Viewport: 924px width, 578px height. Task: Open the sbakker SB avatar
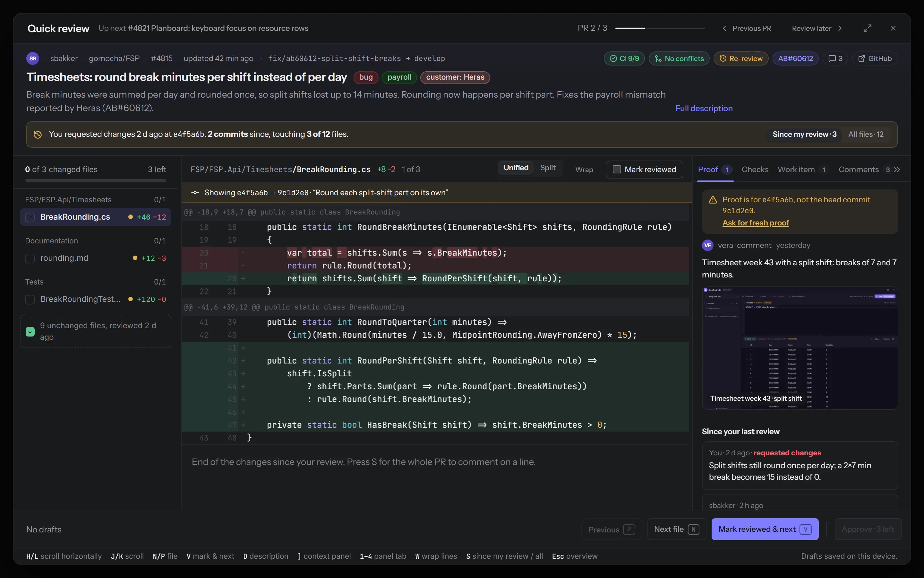[x=33, y=58]
